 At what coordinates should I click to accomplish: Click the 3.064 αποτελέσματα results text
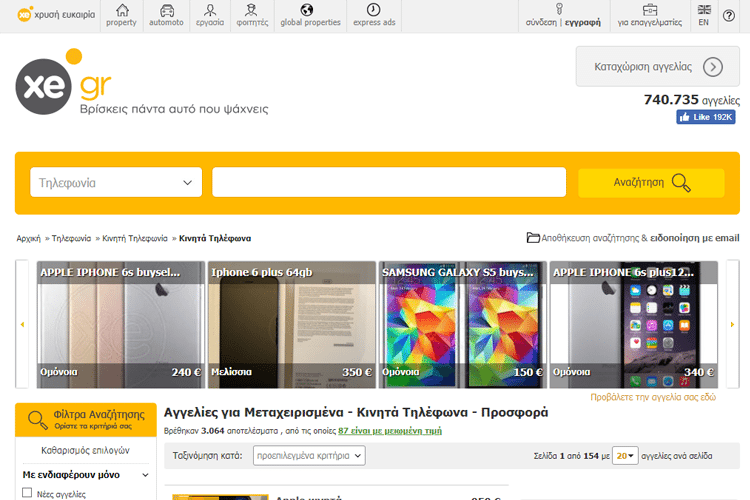tap(239, 431)
